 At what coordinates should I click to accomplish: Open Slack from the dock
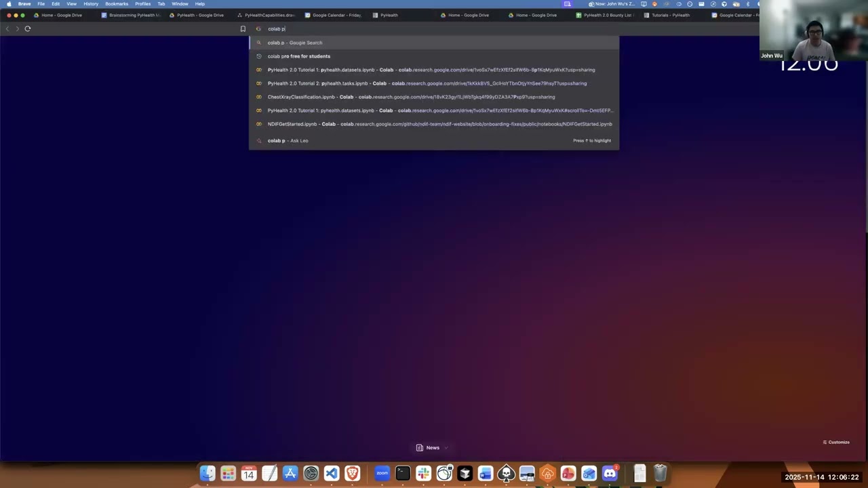pyautogui.click(x=423, y=473)
